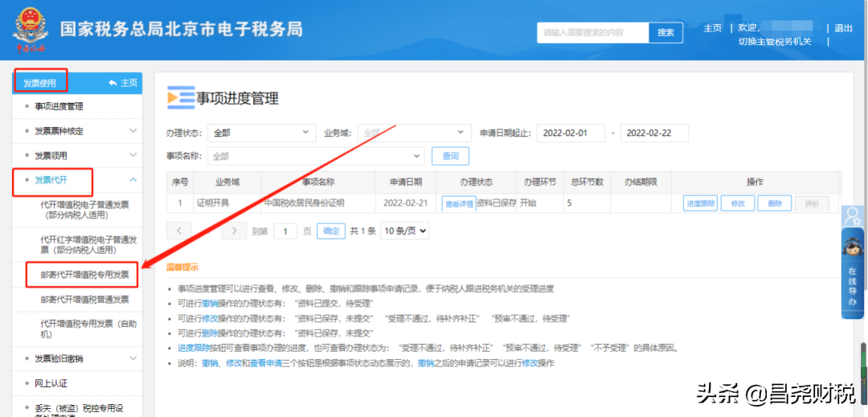
Task: Click the 删除 button in the row
Action: point(774,203)
